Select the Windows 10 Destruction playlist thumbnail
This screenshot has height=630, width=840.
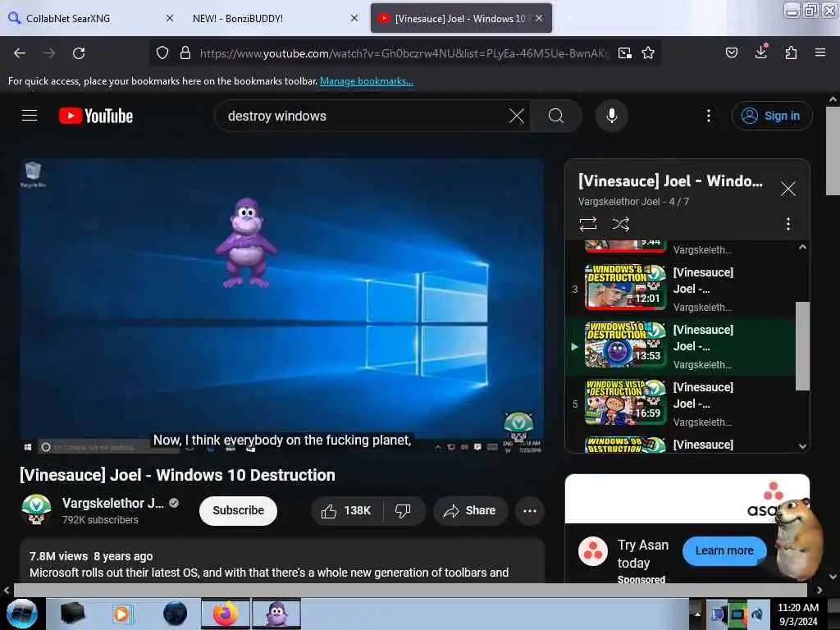coord(625,345)
